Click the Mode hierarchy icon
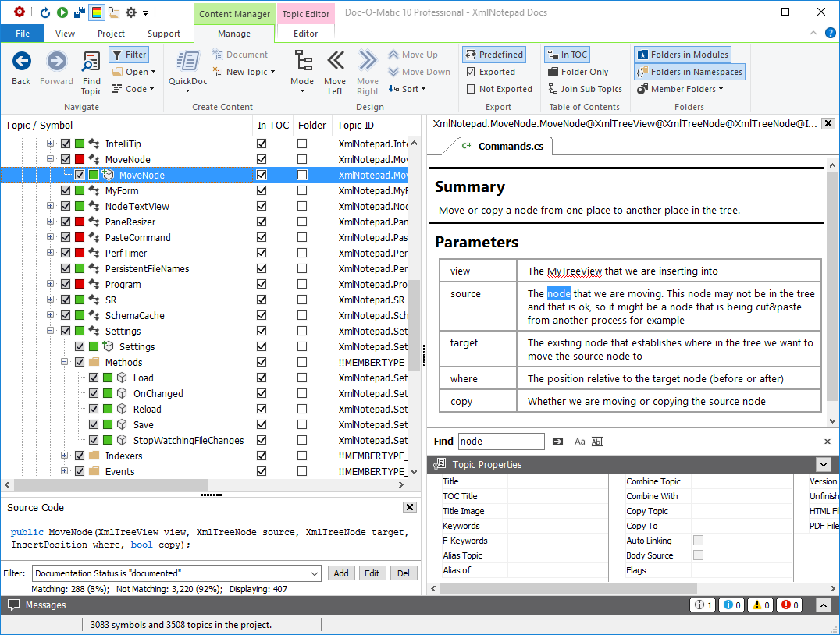Viewport: 840px width, 635px height. pyautogui.click(x=302, y=62)
